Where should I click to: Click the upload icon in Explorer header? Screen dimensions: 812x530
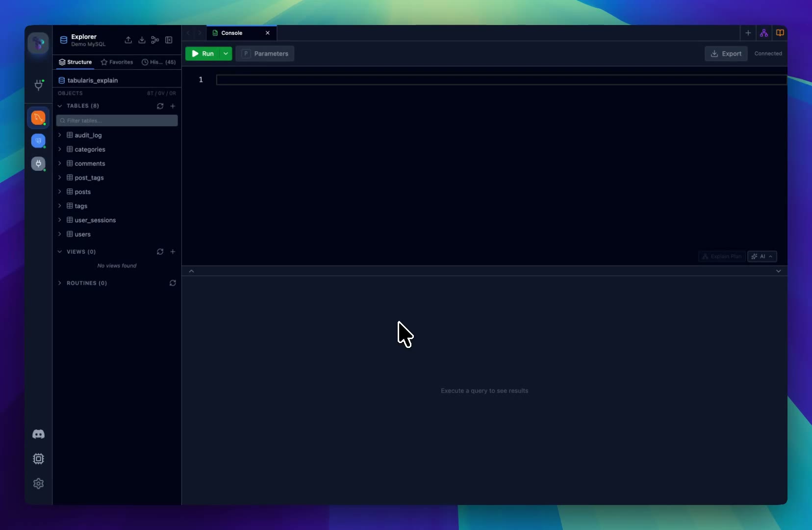point(128,40)
